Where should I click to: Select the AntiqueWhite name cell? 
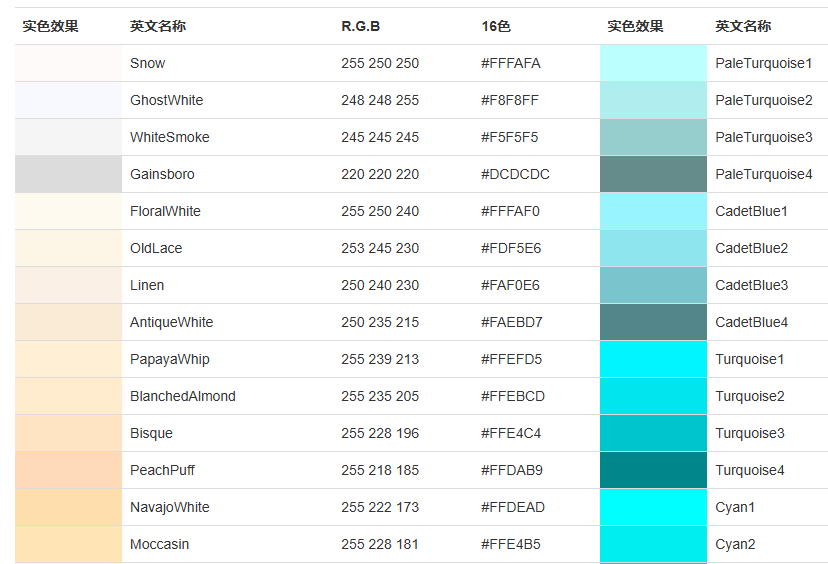pyautogui.click(x=172, y=322)
